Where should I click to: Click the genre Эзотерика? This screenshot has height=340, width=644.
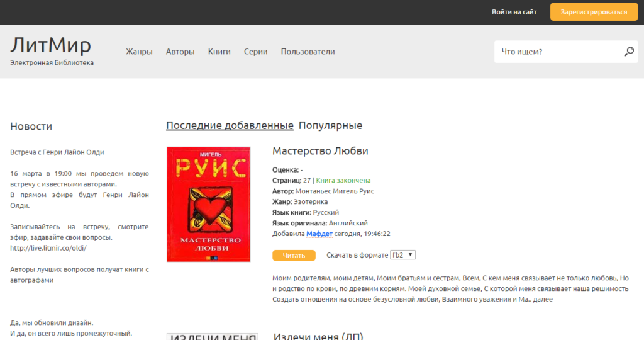(311, 201)
